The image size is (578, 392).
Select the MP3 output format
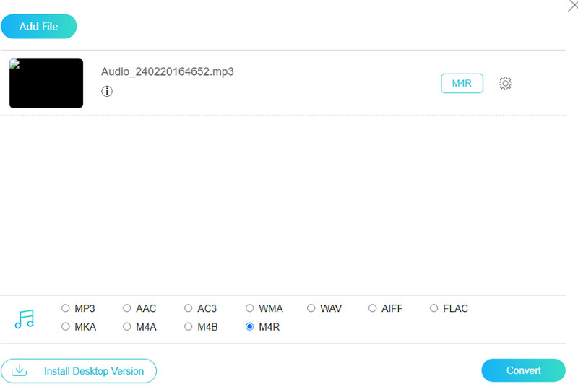tap(66, 308)
